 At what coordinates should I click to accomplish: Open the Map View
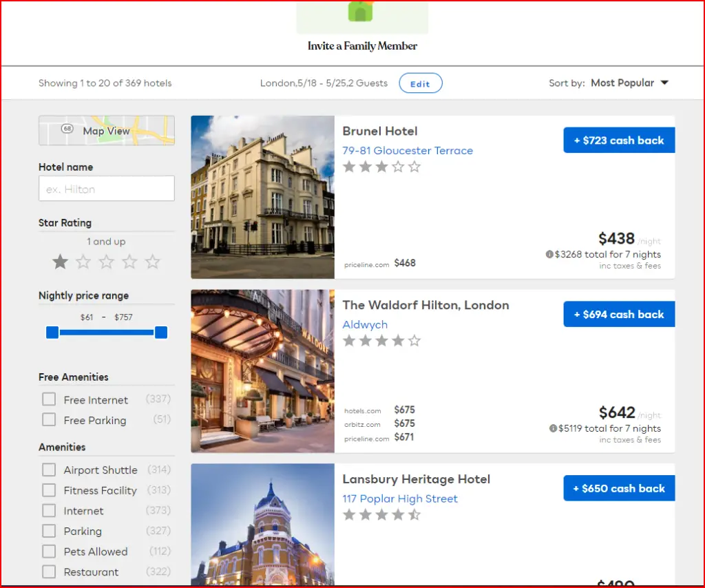[x=107, y=130]
